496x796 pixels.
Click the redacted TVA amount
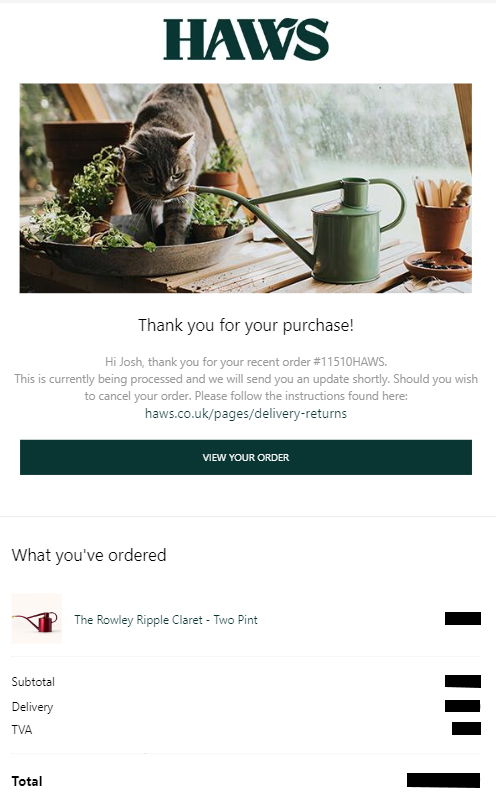pyautogui.click(x=466, y=729)
